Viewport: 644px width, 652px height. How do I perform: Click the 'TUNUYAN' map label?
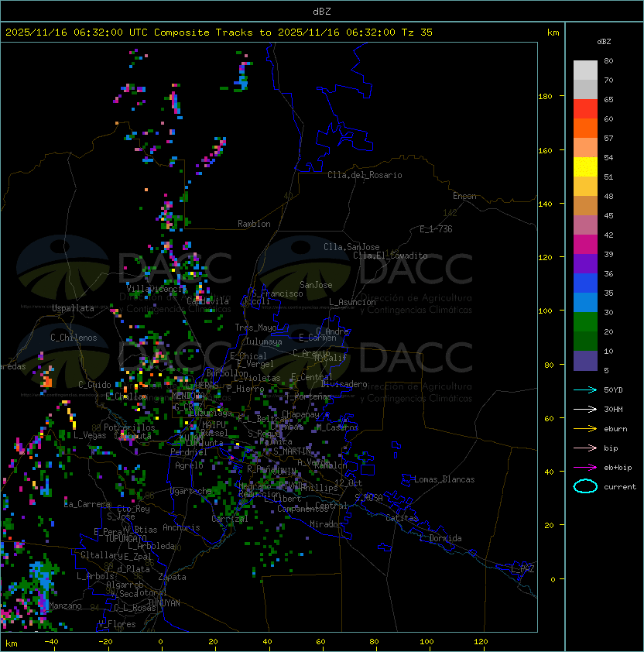pyautogui.click(x=164, y=603)
